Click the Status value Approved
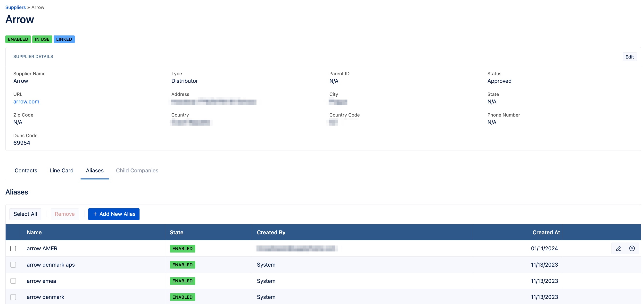 pyautogui.click(x=499, y=81)
